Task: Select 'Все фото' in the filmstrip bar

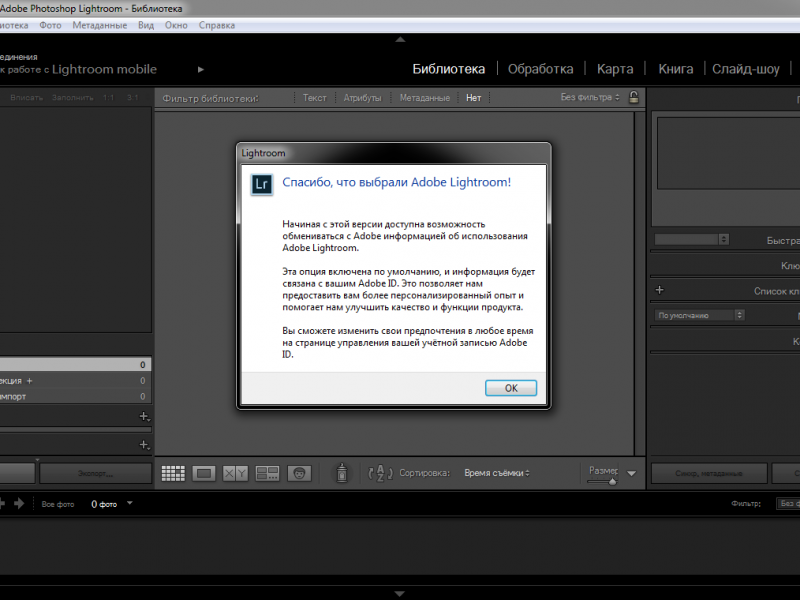Action: [58, 504]
